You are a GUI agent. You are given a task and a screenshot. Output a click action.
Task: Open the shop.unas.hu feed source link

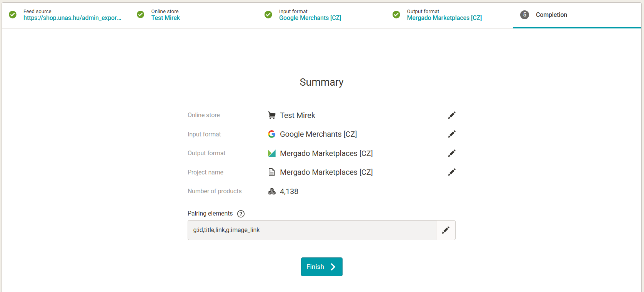72,18
